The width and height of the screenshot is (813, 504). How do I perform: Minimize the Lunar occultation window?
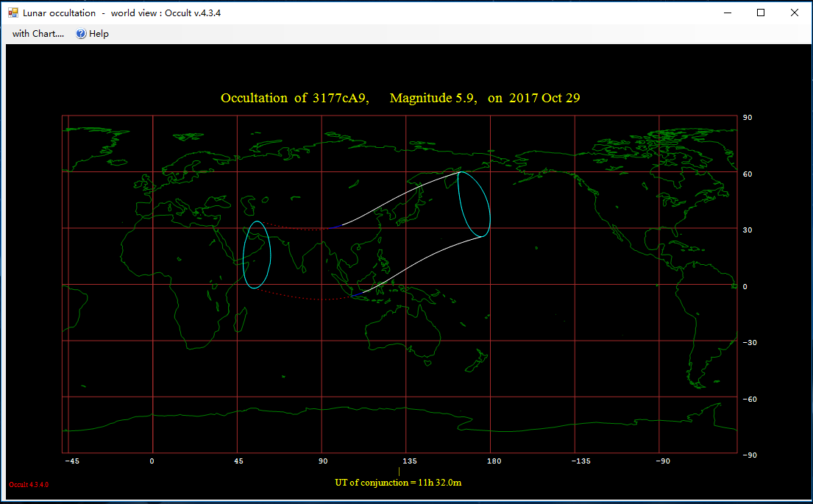(x=728, y=13)
